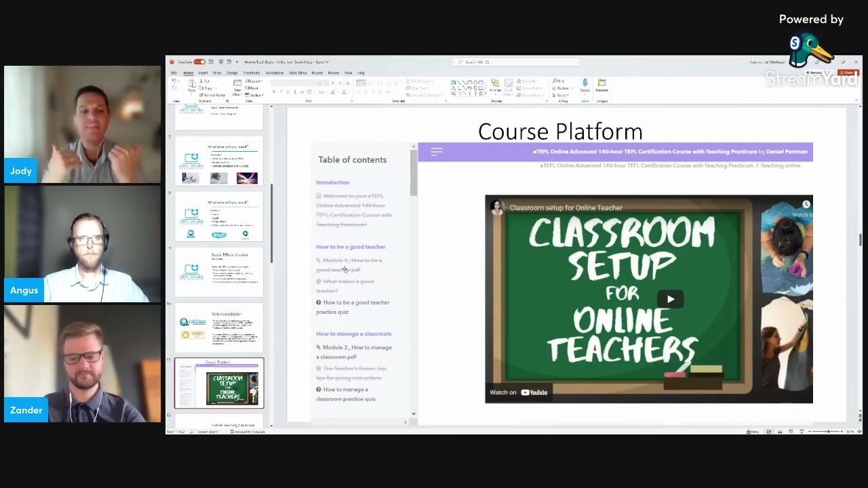The image size is (868, 488).
Task: Switch to the Slide Show tab
Action: pos(298,73)
